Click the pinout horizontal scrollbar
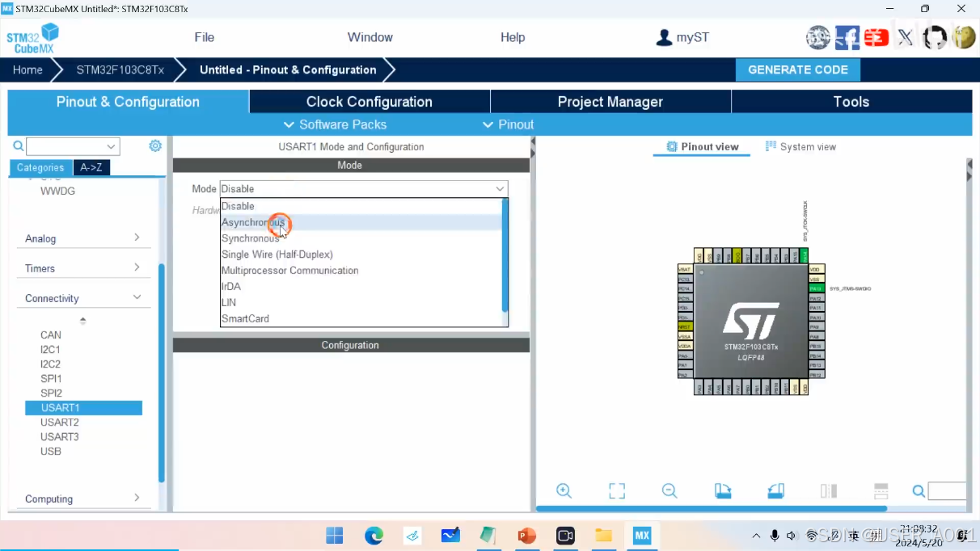 click(x=712, y=508)
